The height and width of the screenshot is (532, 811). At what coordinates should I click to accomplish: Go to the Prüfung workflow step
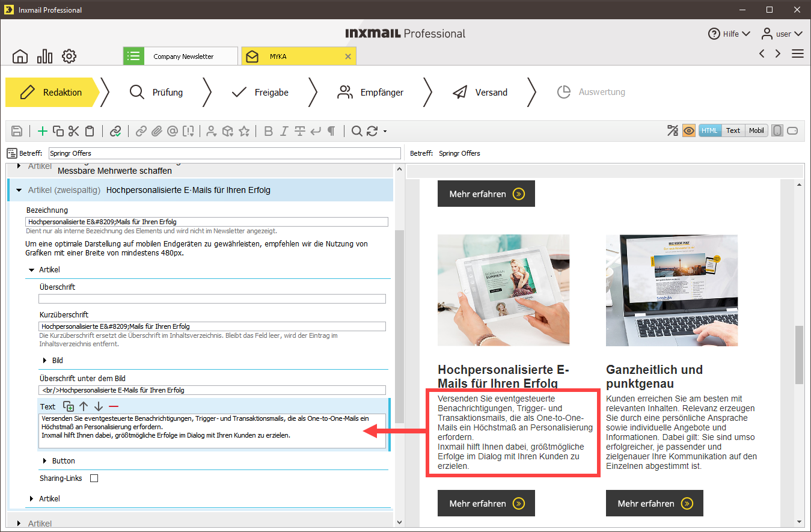pyautogui.click(x=156, y=92)
